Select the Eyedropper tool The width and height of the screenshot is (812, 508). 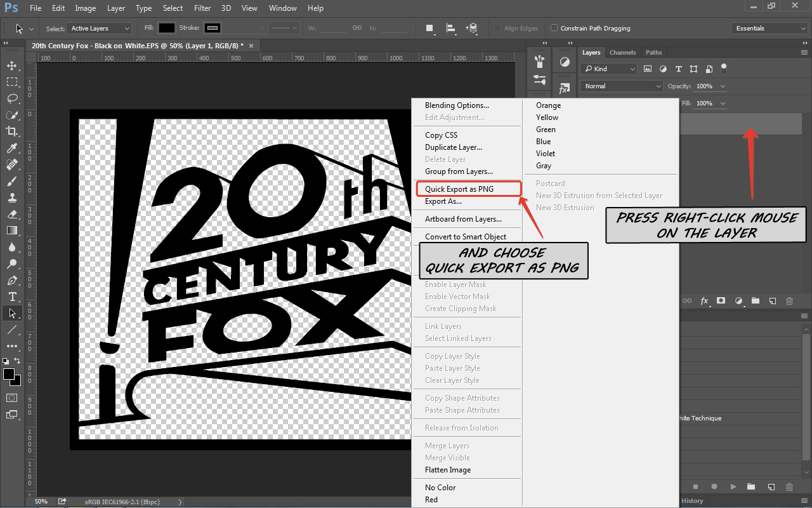[12, 148]
